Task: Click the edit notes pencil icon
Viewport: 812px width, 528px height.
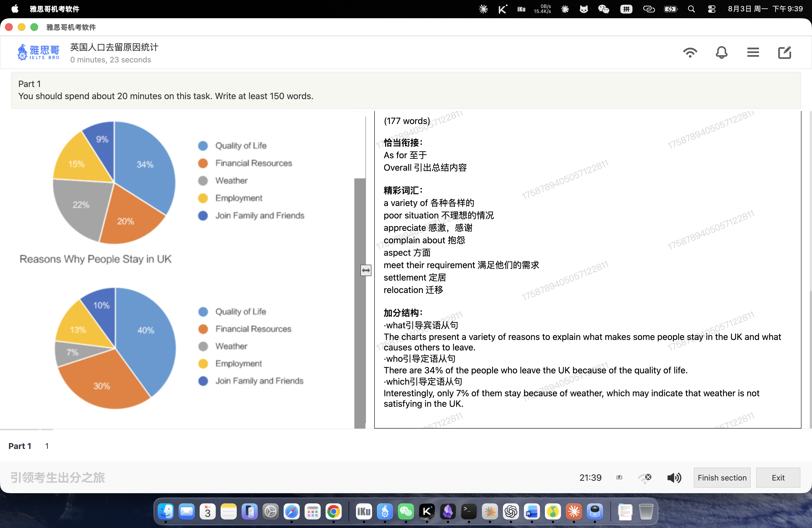Action: point(784,52)
